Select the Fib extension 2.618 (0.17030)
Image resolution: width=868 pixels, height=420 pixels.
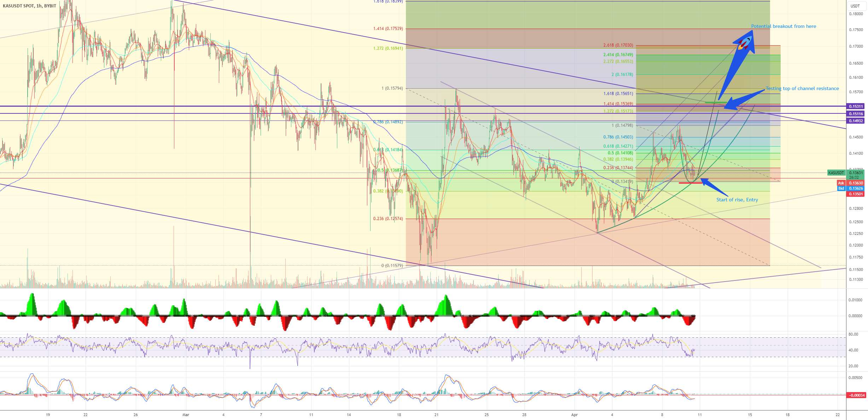pyautogui.click(x=618, y=45)
